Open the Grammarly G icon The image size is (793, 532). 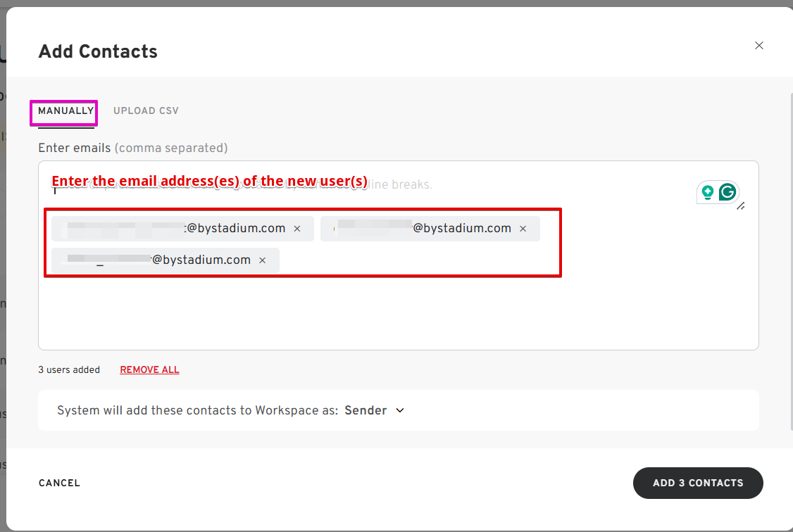[x=728, y=192]
